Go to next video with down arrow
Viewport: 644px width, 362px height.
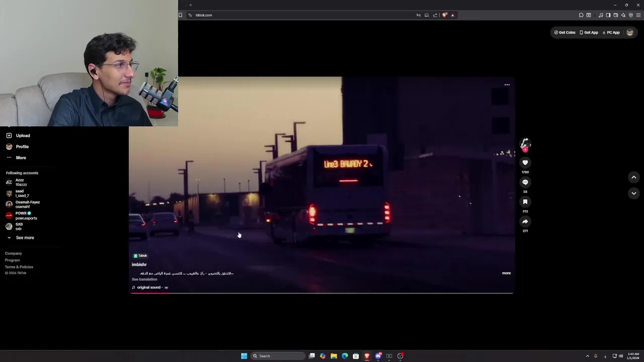633,193
